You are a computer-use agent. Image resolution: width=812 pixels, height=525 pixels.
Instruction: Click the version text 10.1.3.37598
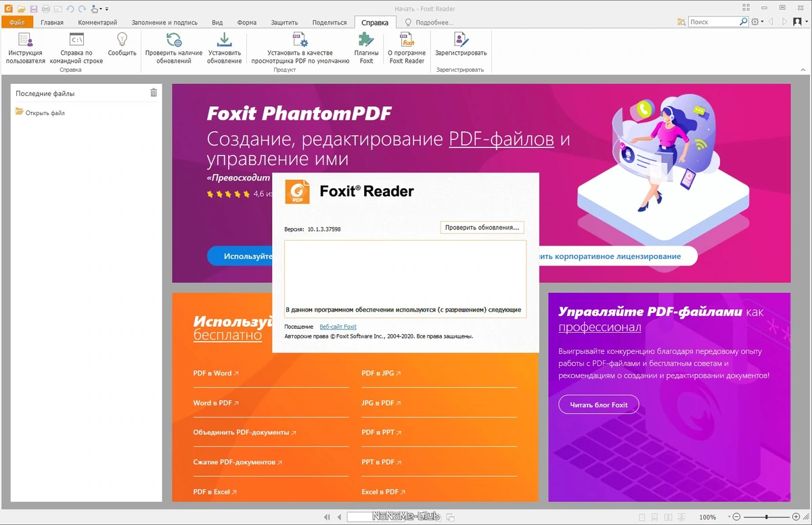pyautogui.click(x=323, y=229)
